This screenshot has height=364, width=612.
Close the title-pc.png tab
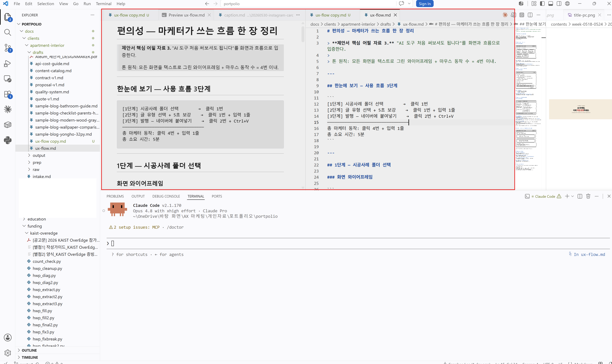coord(599,15)
